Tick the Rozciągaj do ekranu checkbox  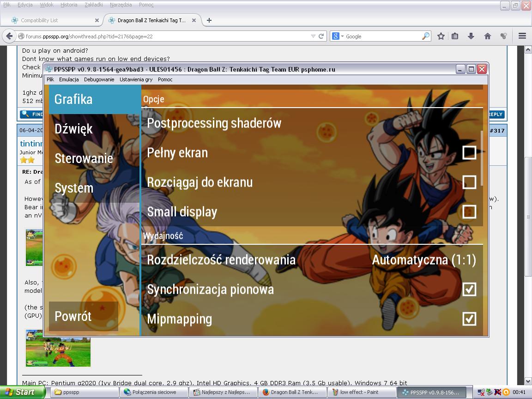469,182
